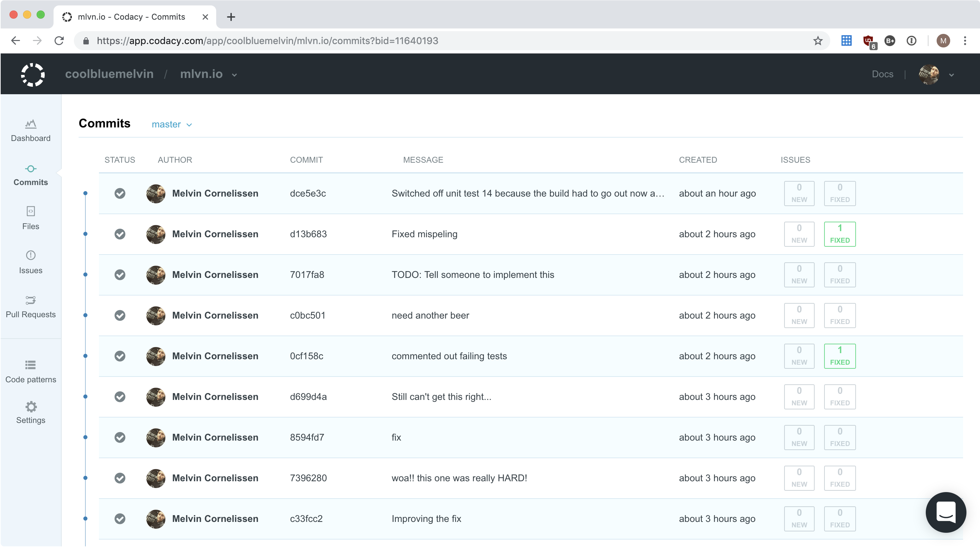Expand the master branch dropdown
980x547 pixels.
coord(172,124)
